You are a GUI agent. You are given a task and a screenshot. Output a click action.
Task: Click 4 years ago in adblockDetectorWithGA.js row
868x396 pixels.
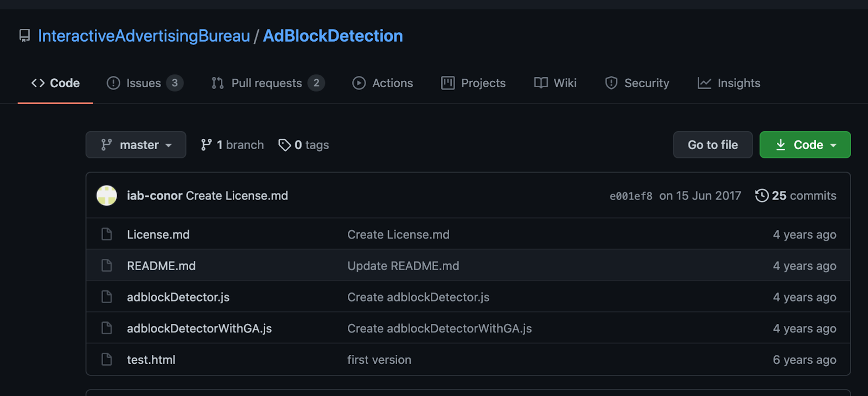(805, 329)
